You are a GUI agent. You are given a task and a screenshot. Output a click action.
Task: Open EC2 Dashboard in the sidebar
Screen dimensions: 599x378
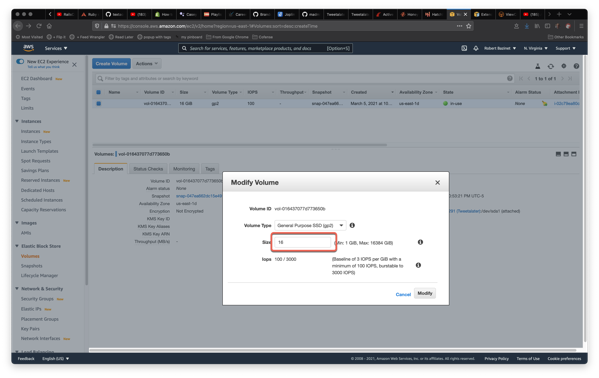36,78
